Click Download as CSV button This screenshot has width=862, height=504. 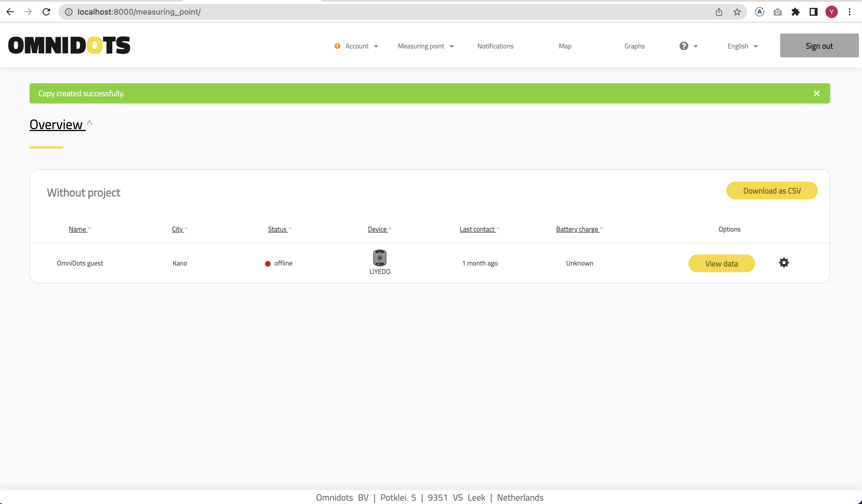772,190
